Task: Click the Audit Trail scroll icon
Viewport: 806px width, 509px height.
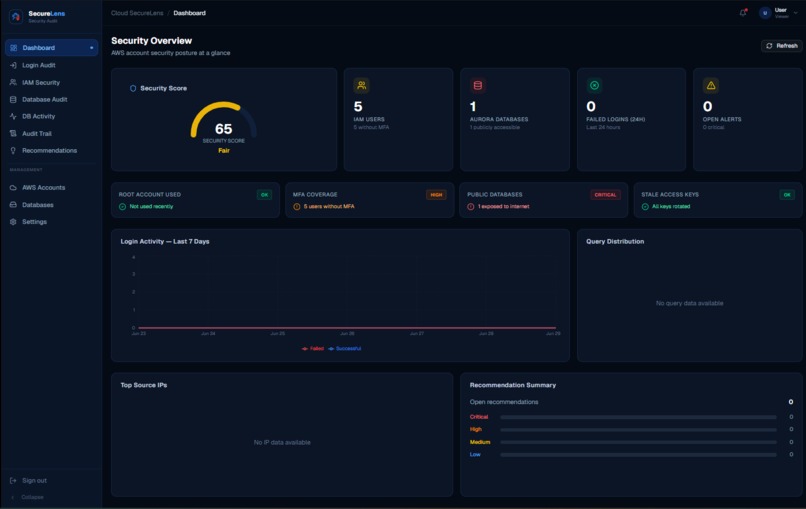Action: [x=13, y=133]
